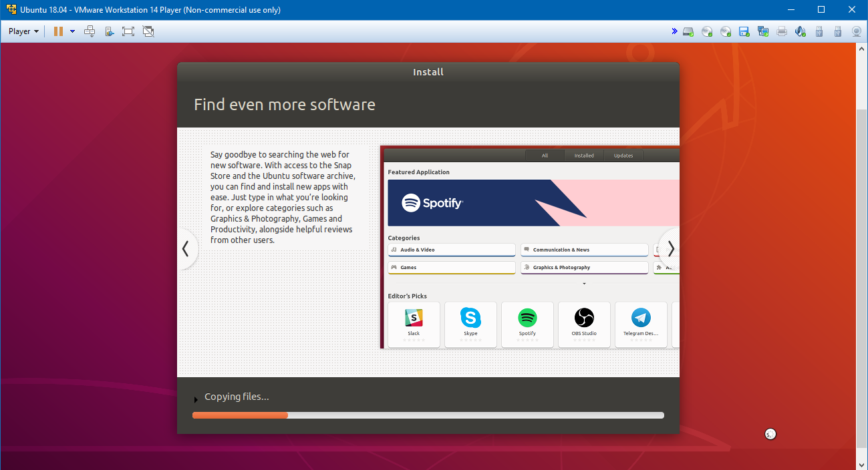Select the All tab in the slide

click(545, 156)
